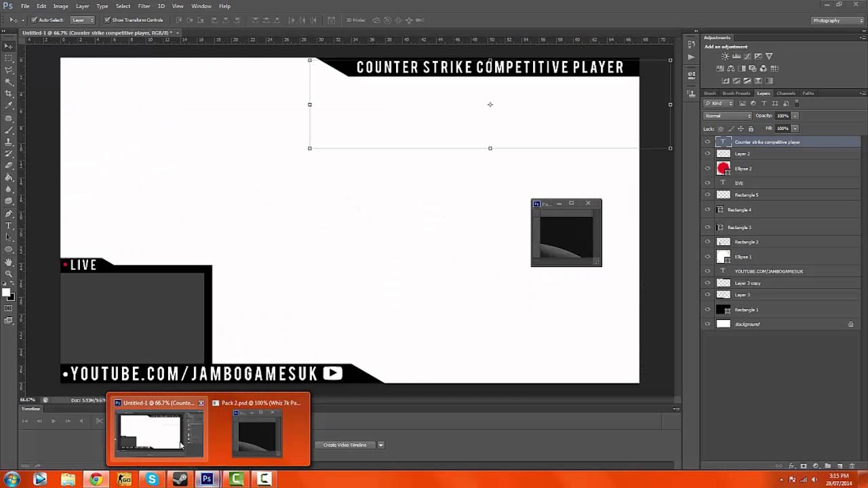Hide the YOUTUBE.COM/JAMBOGAMESUK text layer
The width and height of the screenshot is (868, 488).
[707, 271]
